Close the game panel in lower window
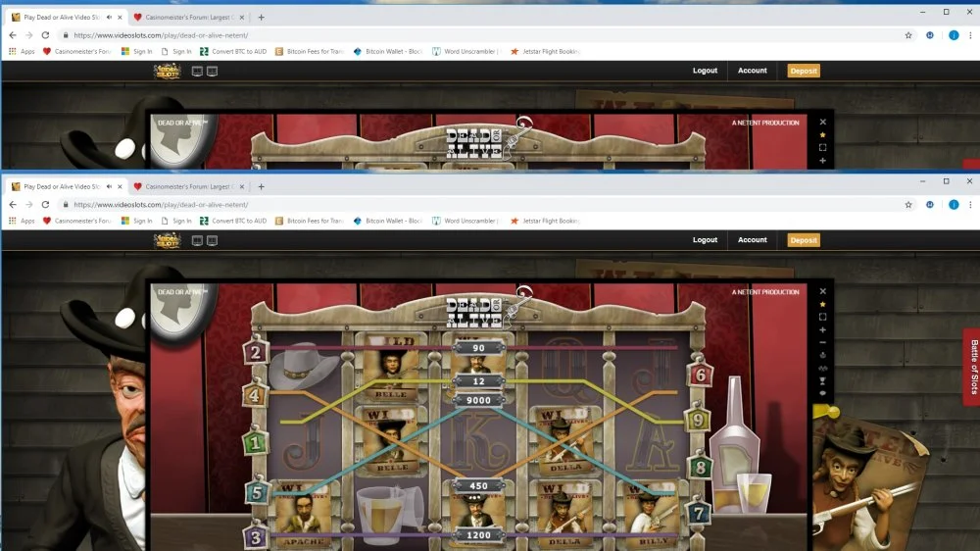This screenshot has height=551, width=980. click(x=822, y=291)
